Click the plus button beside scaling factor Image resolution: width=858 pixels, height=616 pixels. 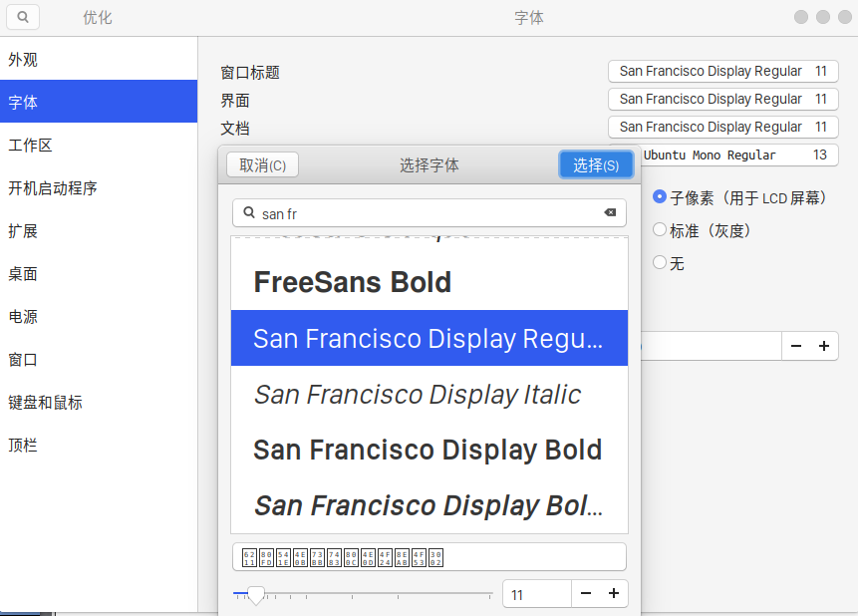(824, 346)
